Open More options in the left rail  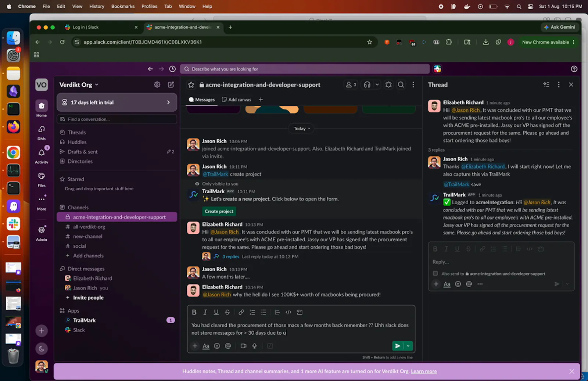pyautogui.click(x=42, y=202)
